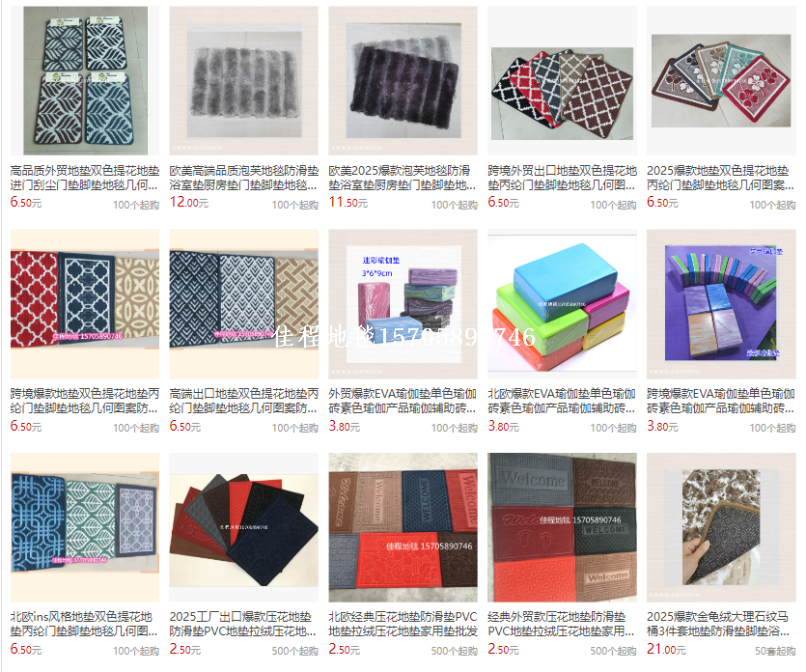
Task: Open the dark purple fluffy rug thumbnail
Action: (x=403, y=81)
